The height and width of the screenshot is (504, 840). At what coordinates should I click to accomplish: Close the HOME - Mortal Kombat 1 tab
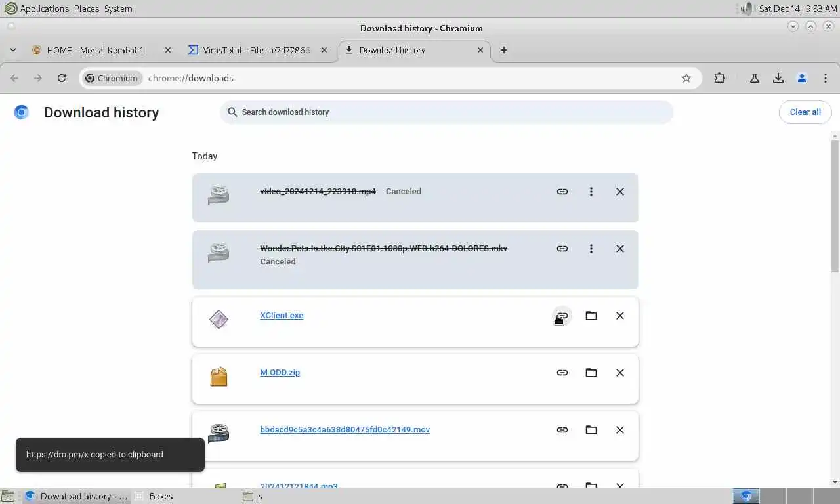[168, 50]
